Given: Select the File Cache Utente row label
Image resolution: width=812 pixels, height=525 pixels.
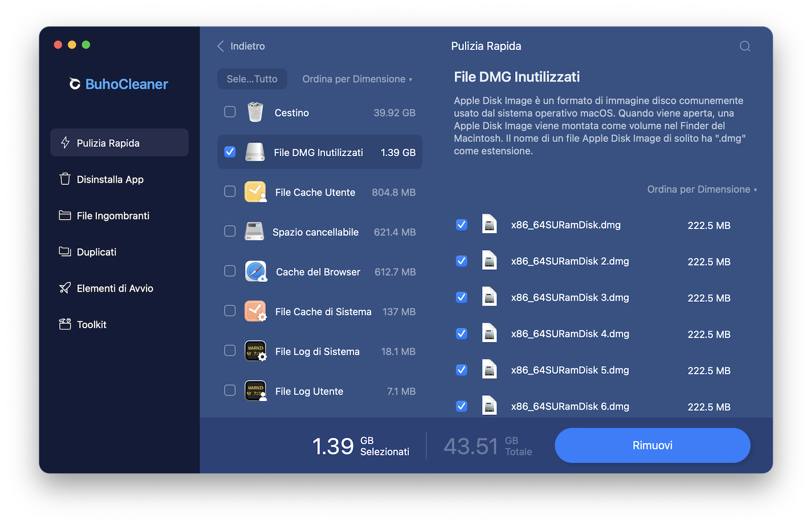Looking at the screenshot, I should point(315,192).
